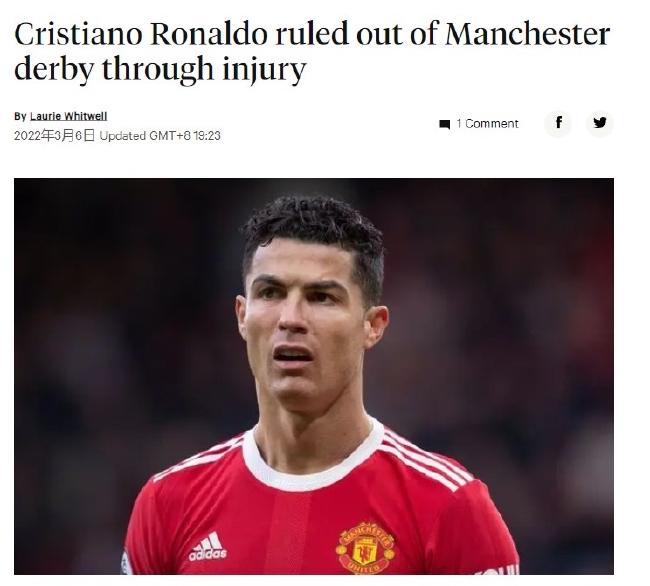Image resolution: width=650 pixels, height=586 pixels.
Task: Click the "By" byline label
Action: (20, 116)
